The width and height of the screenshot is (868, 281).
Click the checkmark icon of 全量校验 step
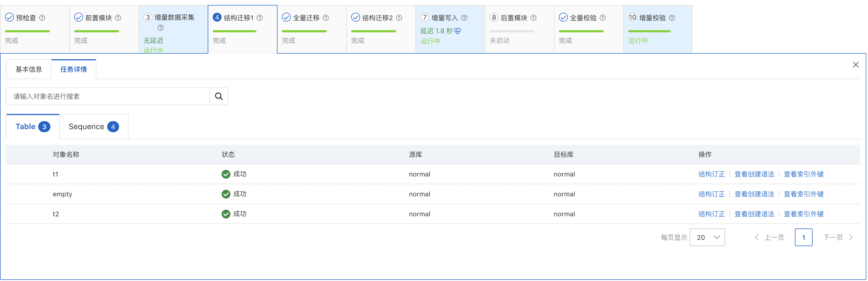[563, 17]
